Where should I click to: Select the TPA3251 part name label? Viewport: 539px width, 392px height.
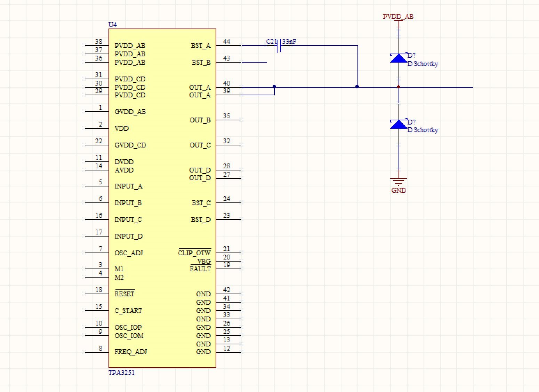(x=121, y=373)
